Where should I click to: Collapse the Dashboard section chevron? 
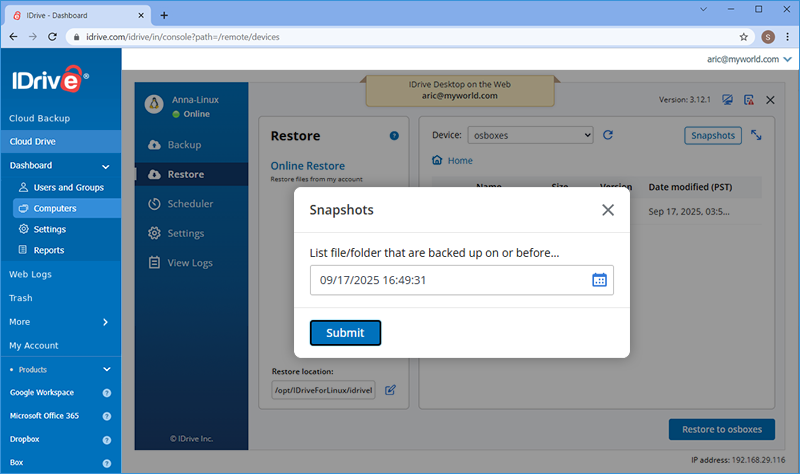tap(106, 166)
